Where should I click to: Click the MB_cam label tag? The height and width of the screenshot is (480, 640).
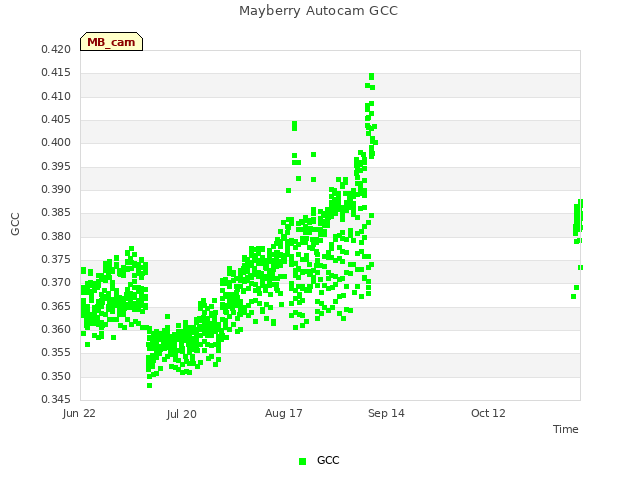click(111, 42)
